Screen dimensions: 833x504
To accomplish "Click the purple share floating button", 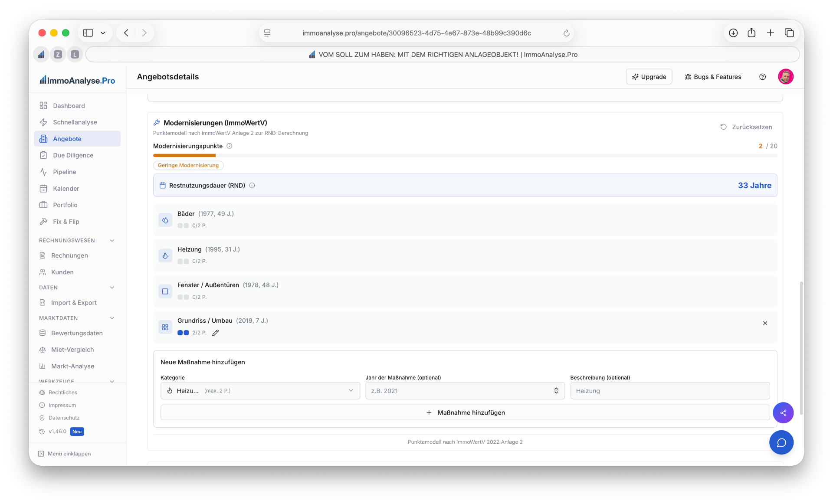I will click(x=783, y=413).
